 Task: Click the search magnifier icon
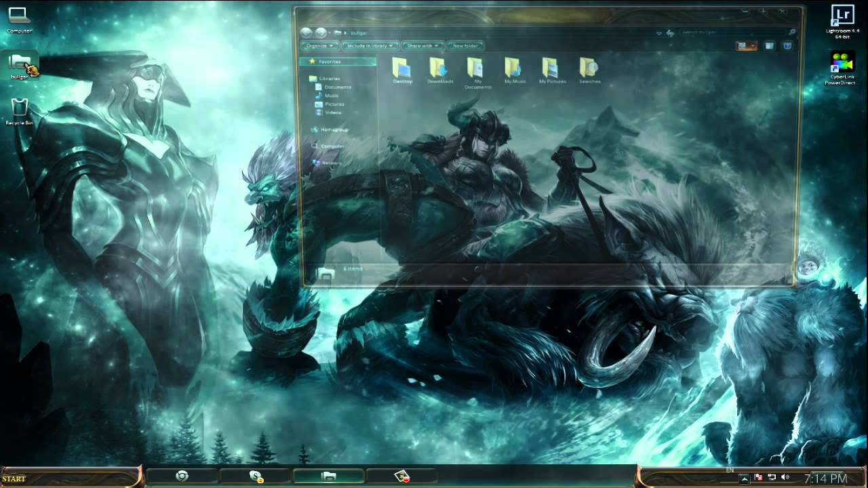click(792, 32)
